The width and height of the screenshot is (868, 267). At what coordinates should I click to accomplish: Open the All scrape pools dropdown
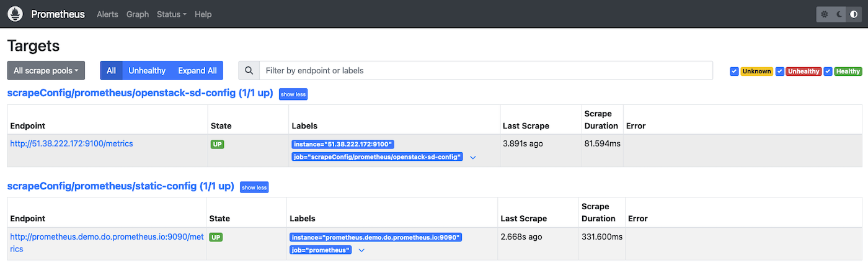point(46,71)
